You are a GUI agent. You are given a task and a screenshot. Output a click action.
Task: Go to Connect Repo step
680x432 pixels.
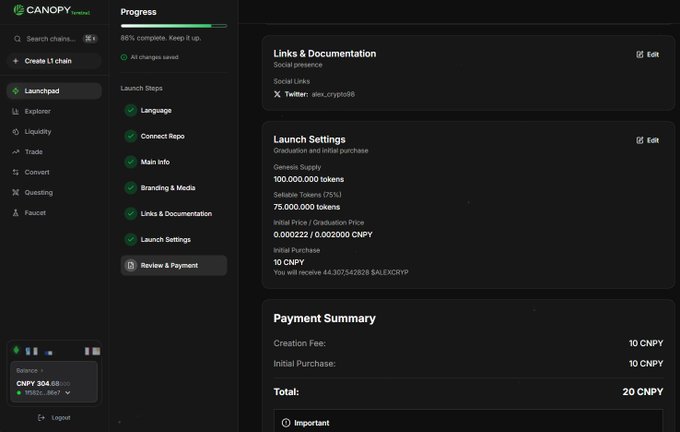click(174, 136)
